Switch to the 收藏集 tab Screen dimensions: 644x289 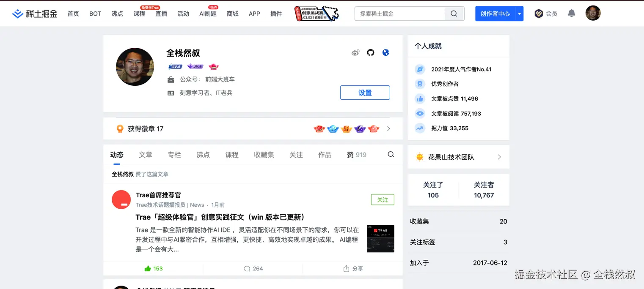264,155
